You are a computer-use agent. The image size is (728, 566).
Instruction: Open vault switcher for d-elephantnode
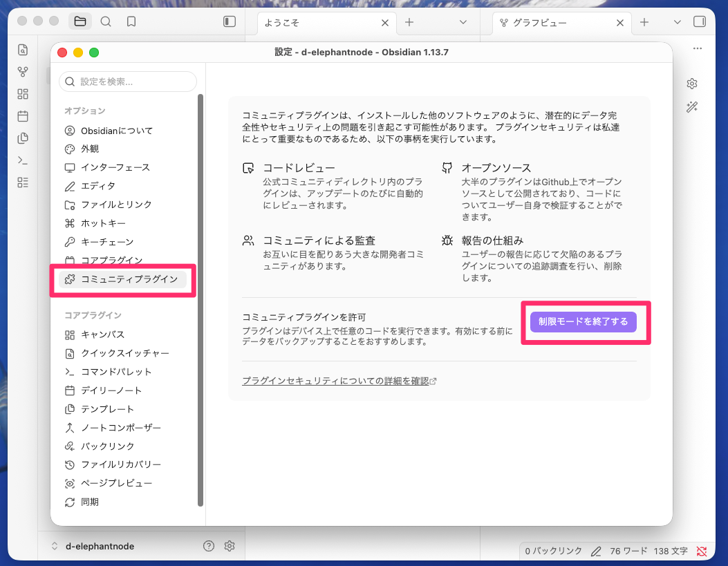pyautogui.click(x=94, y=546)
